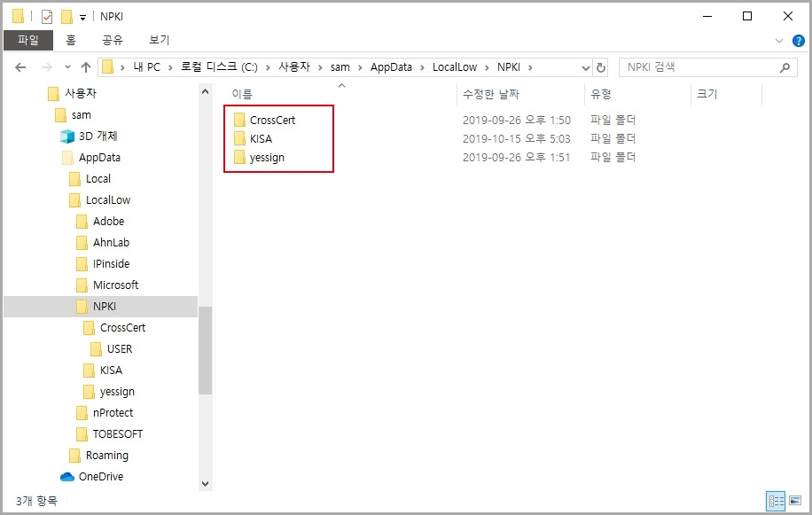Open the 파일 ribbon tab
Viewport: 812px width, 515px height.
tap(28, 40)
